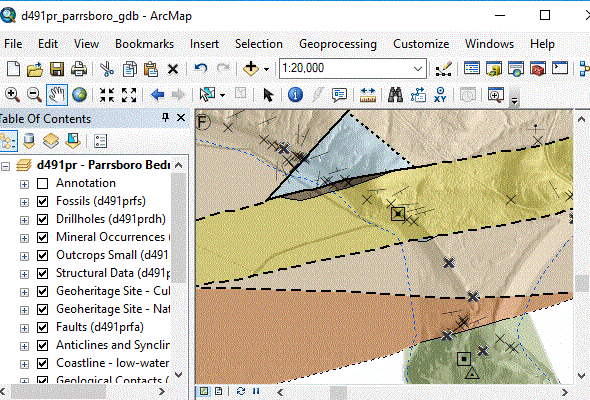
Task: Uncheck Fossils (d491prfs) layer
Action: click(43, 201)
